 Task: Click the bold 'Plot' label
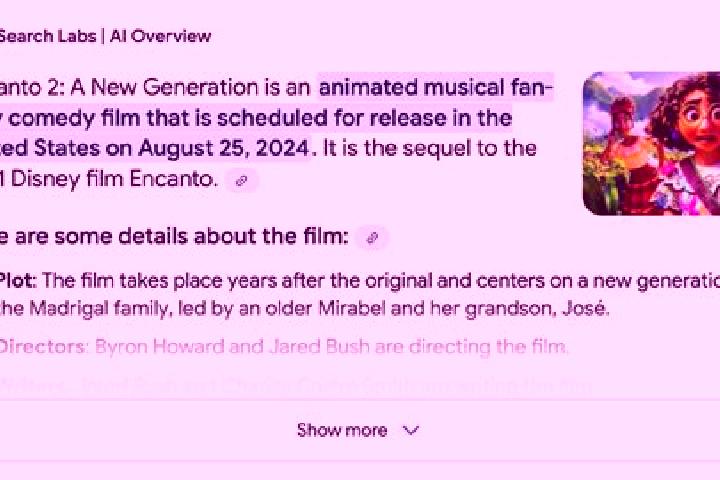pyautogui.click(x=17, y=281)
